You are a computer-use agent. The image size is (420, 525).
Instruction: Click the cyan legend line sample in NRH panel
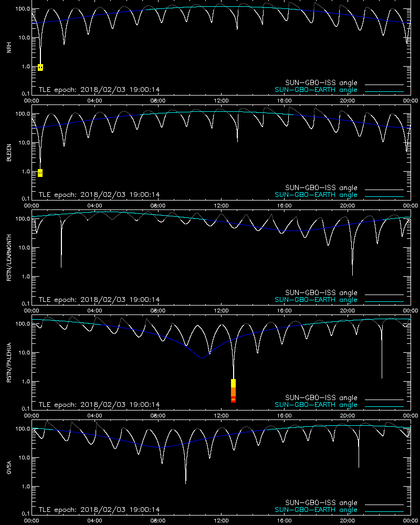tap(384, 91)
